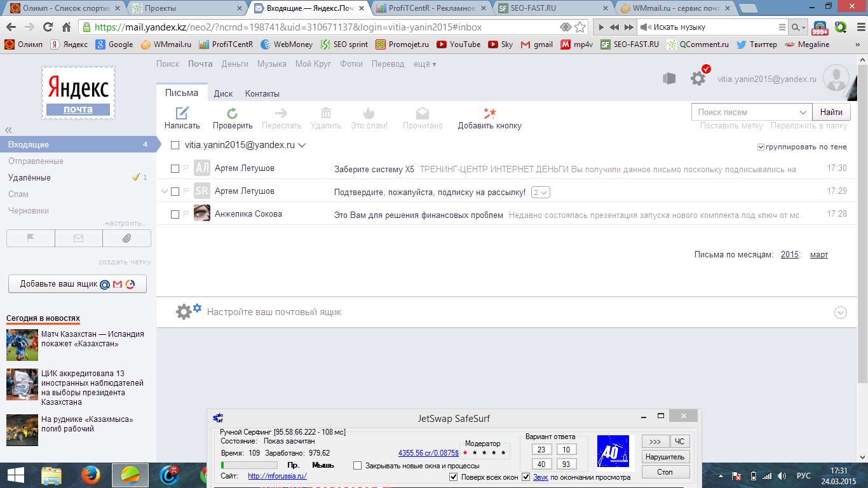The height and width of the screenshot is (488, 868).
Task: Open YouTube bookmark in bookmarks bar
Action: 458,44
